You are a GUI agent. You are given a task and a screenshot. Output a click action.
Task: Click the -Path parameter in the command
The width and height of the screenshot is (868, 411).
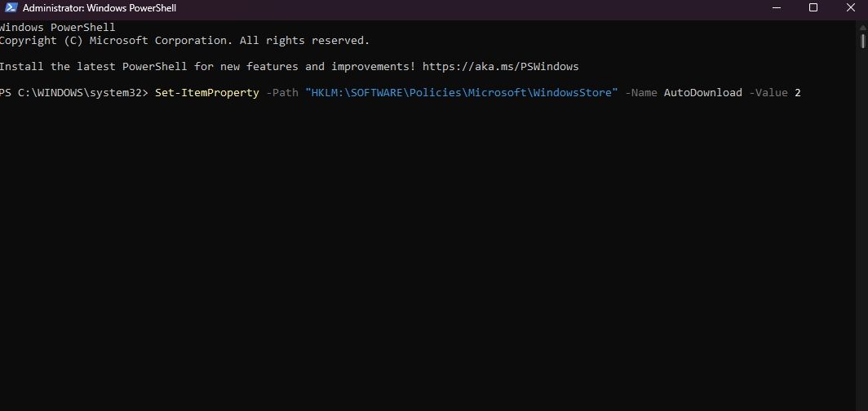click(282, 93)
